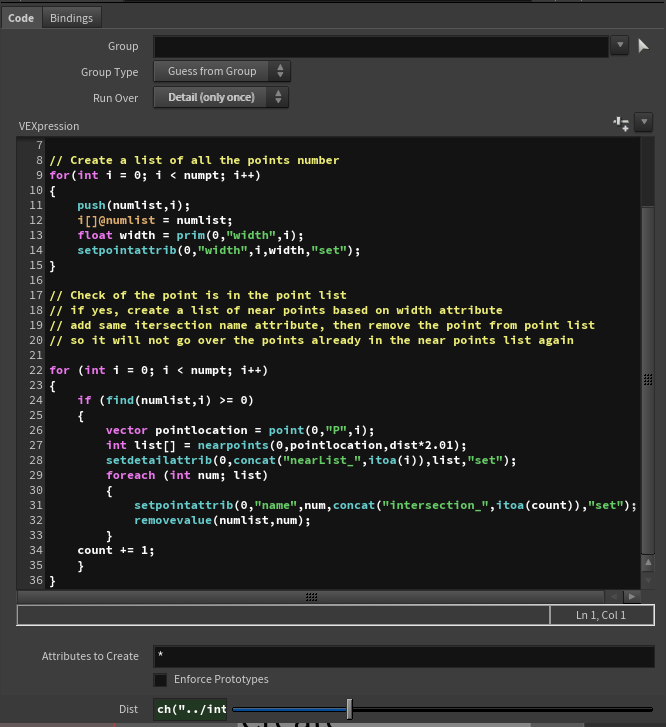666x727 pixels.
Task: Click the 'if (find(numlist,i) >= 0)' line
Action: (x=166, y=400)
